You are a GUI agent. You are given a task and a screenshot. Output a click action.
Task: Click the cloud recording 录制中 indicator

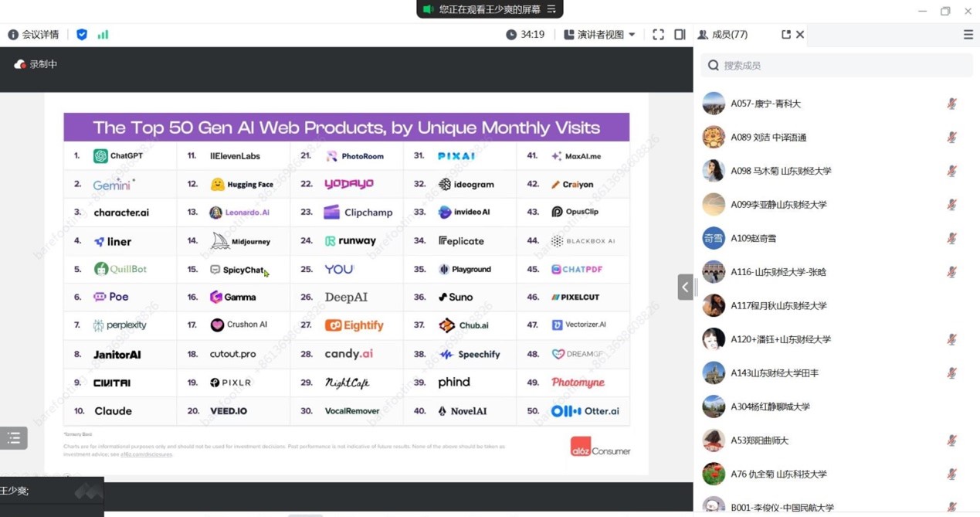tap(36, 64)
